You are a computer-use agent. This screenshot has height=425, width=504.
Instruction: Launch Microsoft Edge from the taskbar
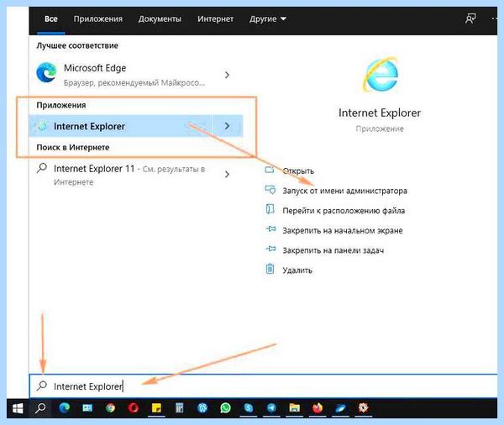coord(65,408)
